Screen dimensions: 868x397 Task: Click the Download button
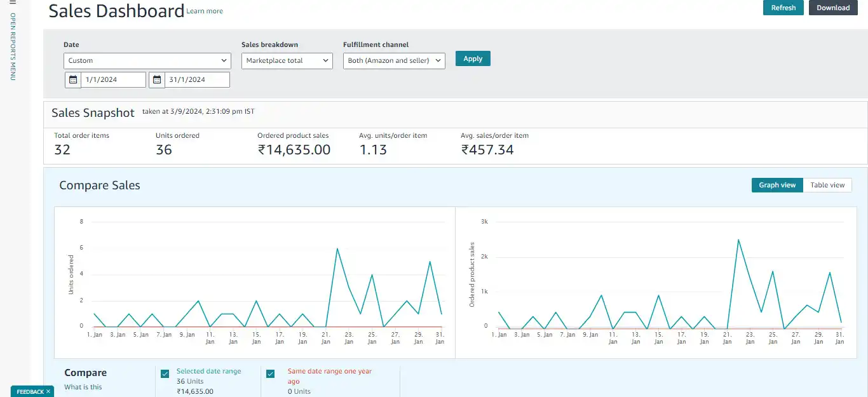(832, 8)
